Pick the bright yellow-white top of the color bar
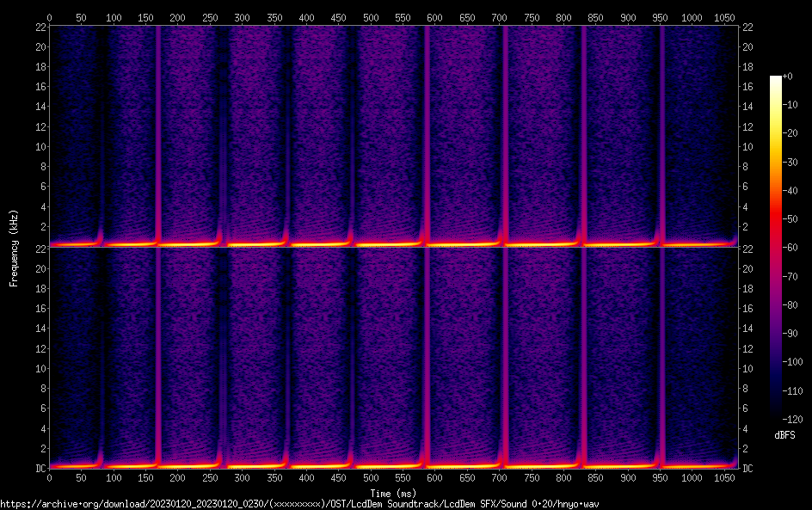The width and height of the screenshot is (812, 510). tap(776, 80)
